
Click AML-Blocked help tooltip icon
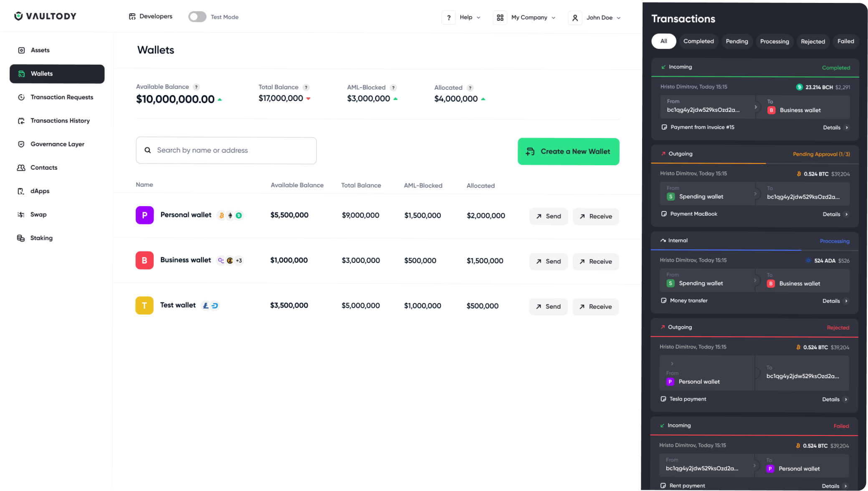point(393,88)
